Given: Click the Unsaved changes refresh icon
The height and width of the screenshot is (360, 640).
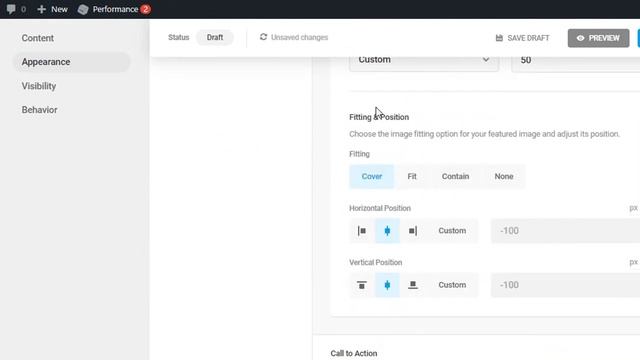Looking at the screenshot, I should click(x=263, y=37).
